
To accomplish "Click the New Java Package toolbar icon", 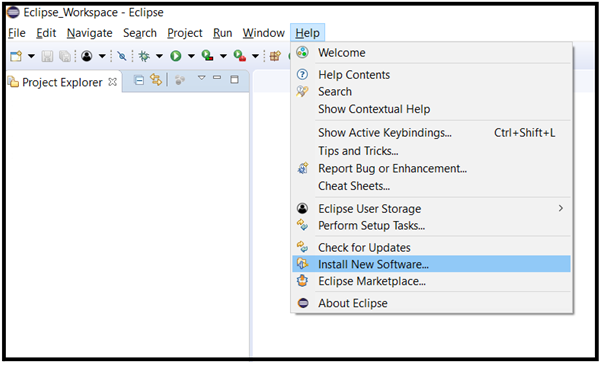I will 275,56.
